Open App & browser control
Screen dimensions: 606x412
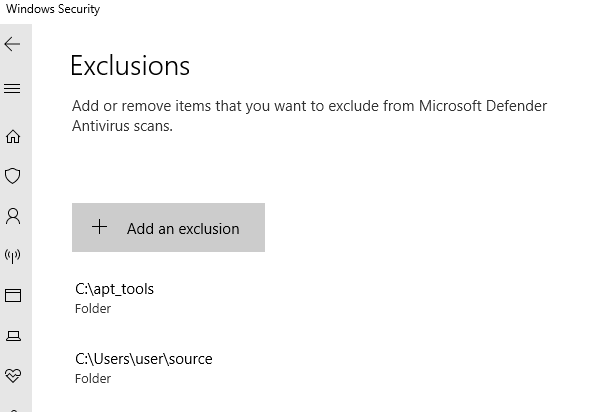pyautogui.click(x=13, y=296)
